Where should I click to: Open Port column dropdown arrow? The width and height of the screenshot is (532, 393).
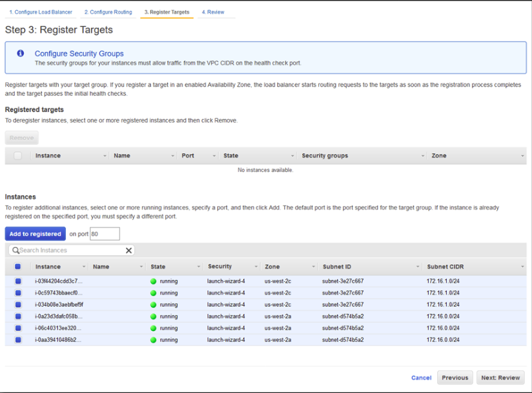click(x=214, y=156)
